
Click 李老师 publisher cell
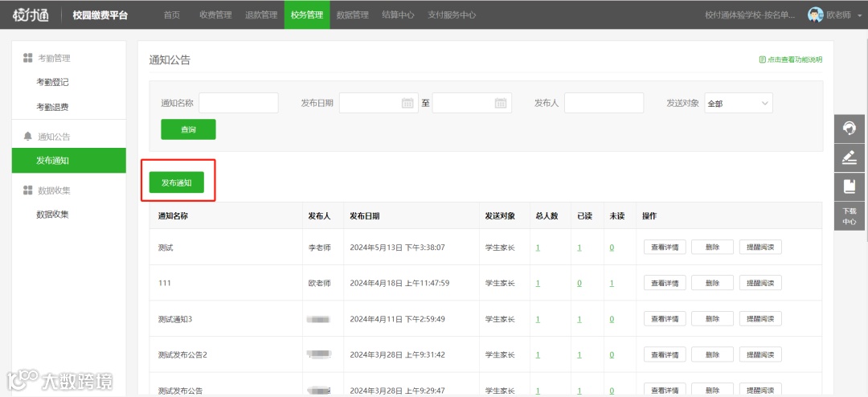point(319,248)
